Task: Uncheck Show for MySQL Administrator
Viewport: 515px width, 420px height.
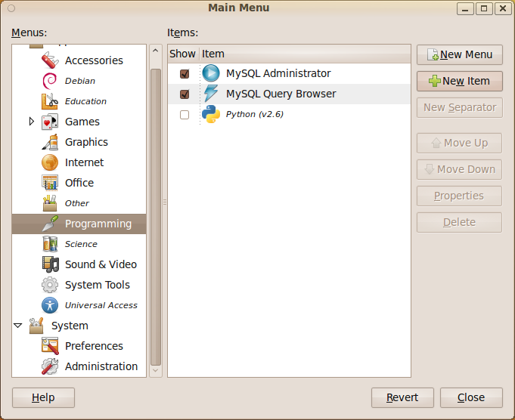Action: [x=185, y=73]
